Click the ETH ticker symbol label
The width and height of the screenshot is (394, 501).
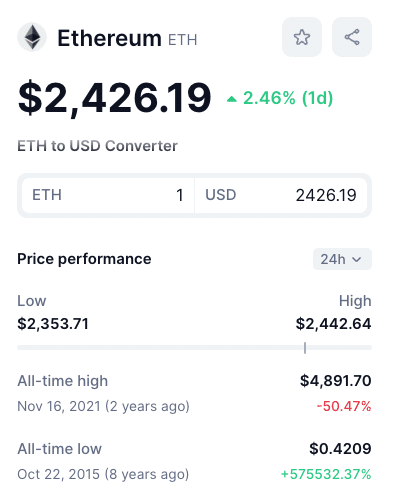pyautogui.click(x=183, y=40)
